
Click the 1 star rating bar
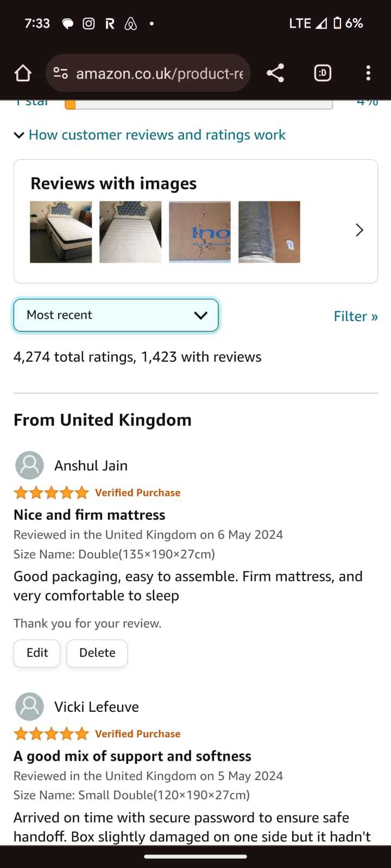tap(199, 104)
